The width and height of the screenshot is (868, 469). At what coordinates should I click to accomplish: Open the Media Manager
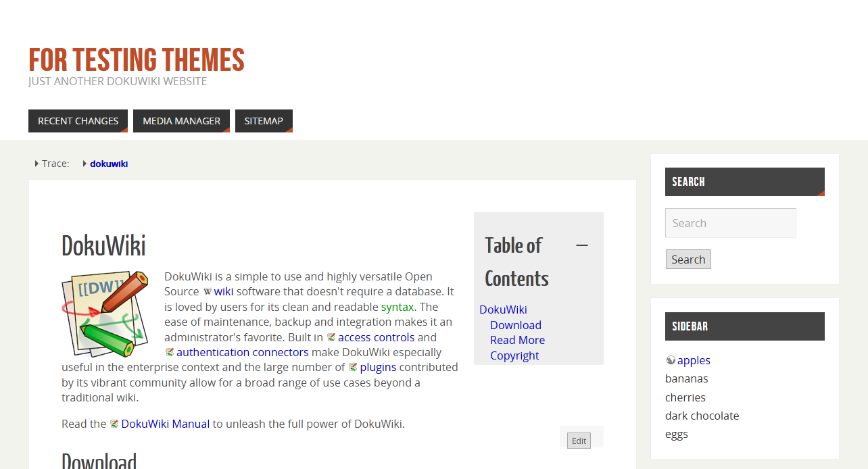(x=180, y=120)
